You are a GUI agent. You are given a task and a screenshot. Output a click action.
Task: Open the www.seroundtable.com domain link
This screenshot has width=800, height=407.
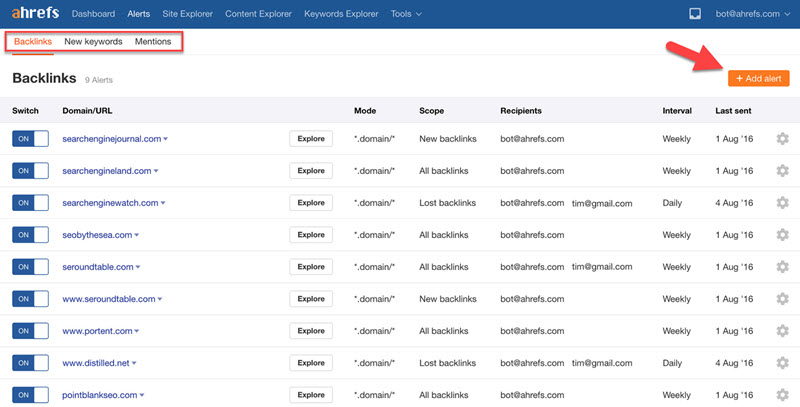108,299
